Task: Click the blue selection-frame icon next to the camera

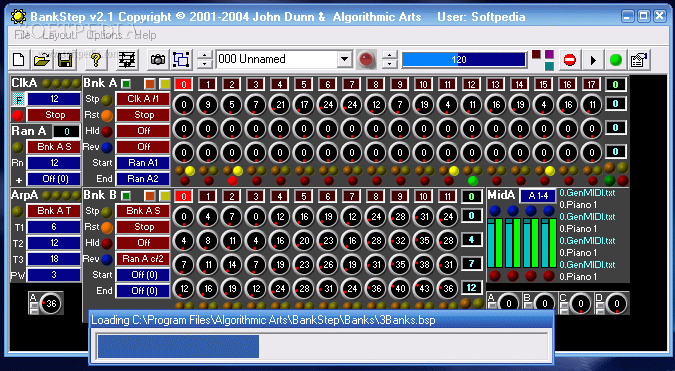Action: [x=181, y=60]
